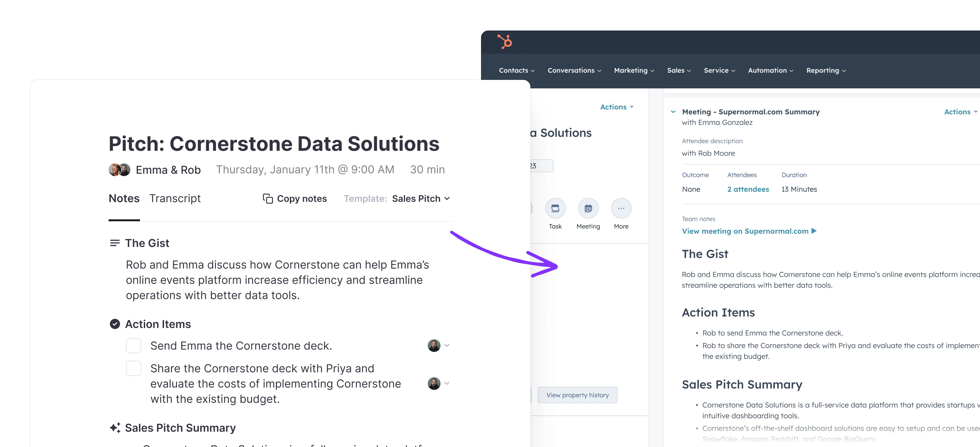Open the Marketing menu in HubSpot
The height and width of the screenshot is (447, 980).
pos(634,70)
